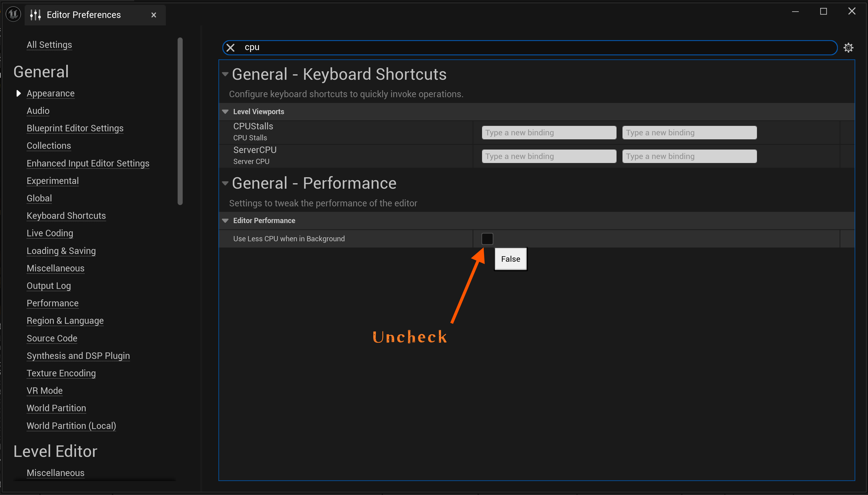Click the cpu search field
The height and width of the screenshot is (495, 868).
530,47
